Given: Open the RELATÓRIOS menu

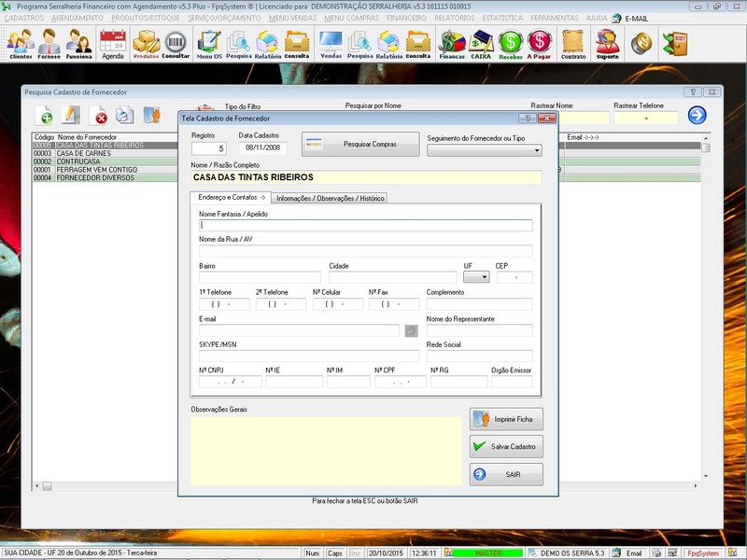Looking at the screenshot, I should (x=455, y=18).
